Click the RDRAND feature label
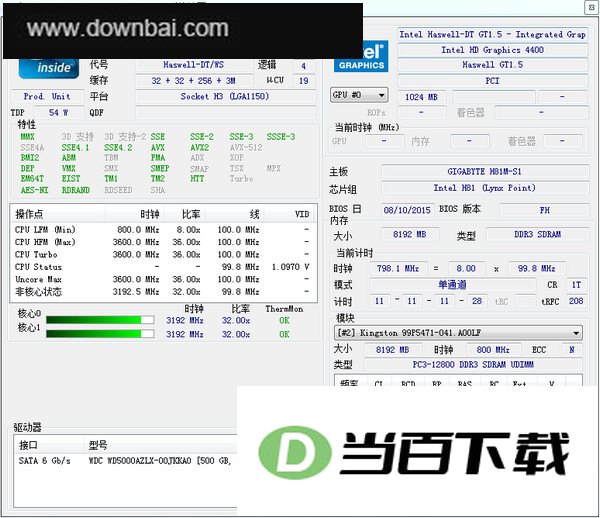This screenshot has height=518, width=600. point(76,190)
